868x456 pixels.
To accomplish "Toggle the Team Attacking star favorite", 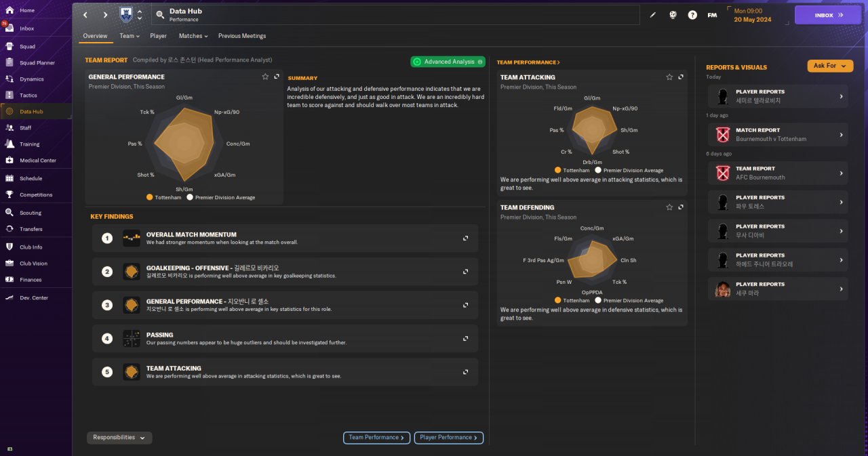I will (x=669, y=77).
